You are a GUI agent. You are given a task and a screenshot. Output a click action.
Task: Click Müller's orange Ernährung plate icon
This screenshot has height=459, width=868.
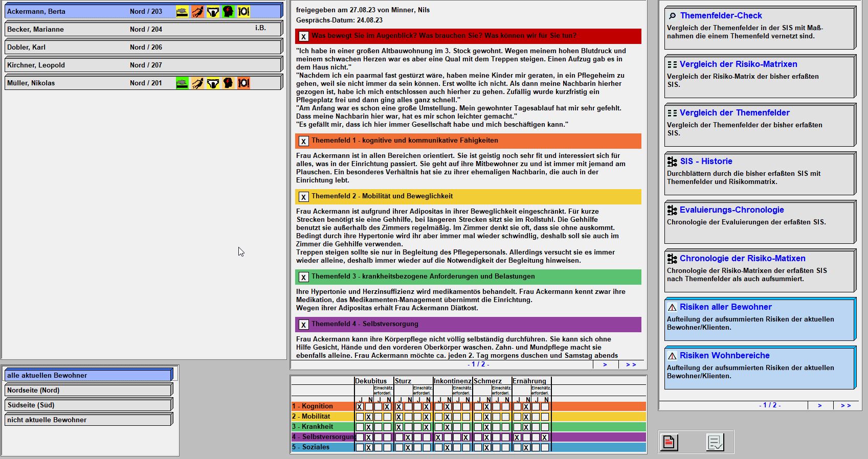pos(244,83)
